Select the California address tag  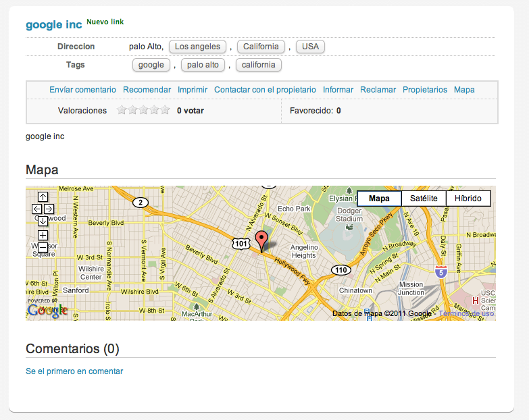click(x=261, y=47)
